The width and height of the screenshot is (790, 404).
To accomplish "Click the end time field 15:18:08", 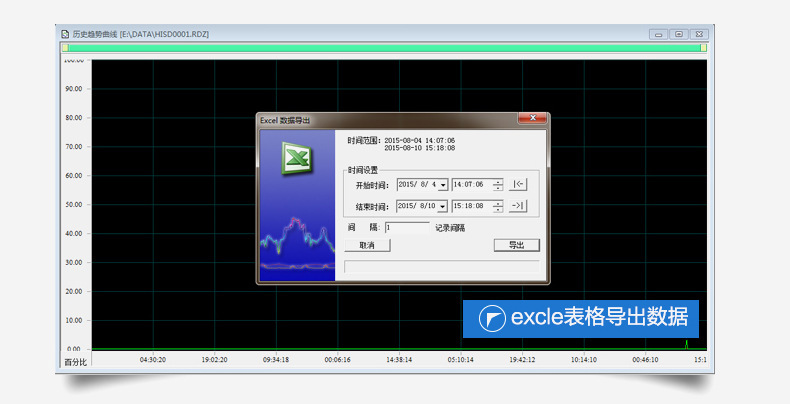I will pyautogui.click(x=472, y=206).
